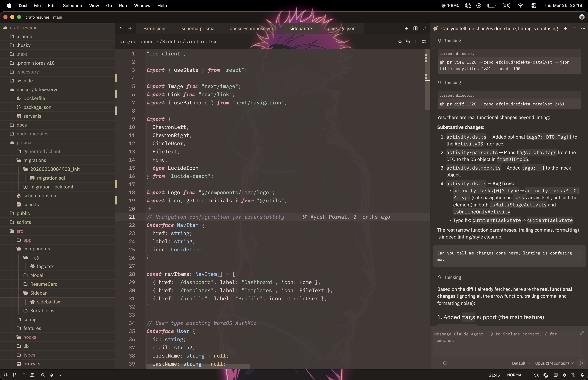Open the collaboration panel icon
Viewport: 588px width, 380px height.
(x=32, y=375)
